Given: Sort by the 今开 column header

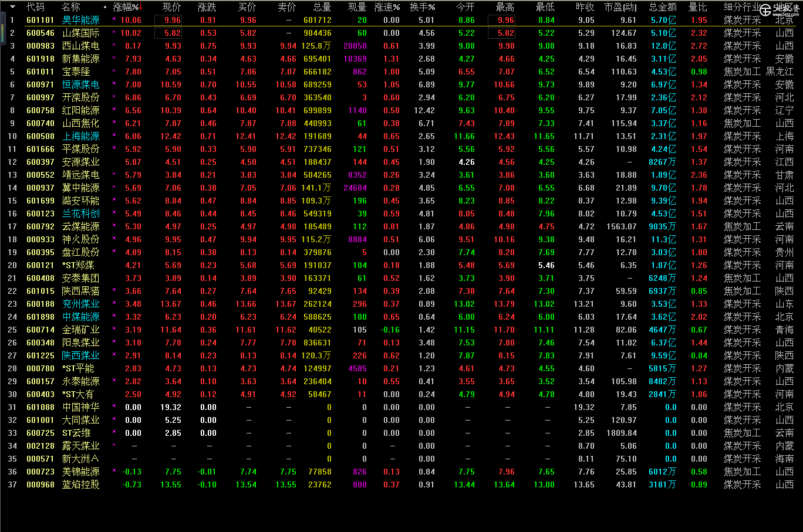Looking at the screenshot, I should pos(465,7).
